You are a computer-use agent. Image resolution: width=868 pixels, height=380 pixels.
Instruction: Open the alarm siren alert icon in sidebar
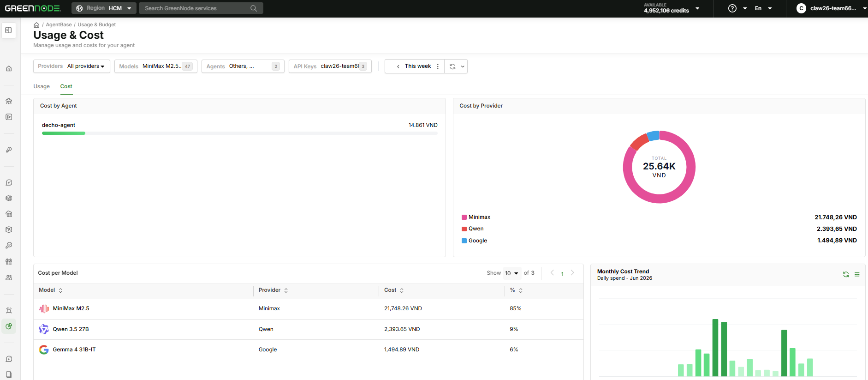click(x=9, y=310)
